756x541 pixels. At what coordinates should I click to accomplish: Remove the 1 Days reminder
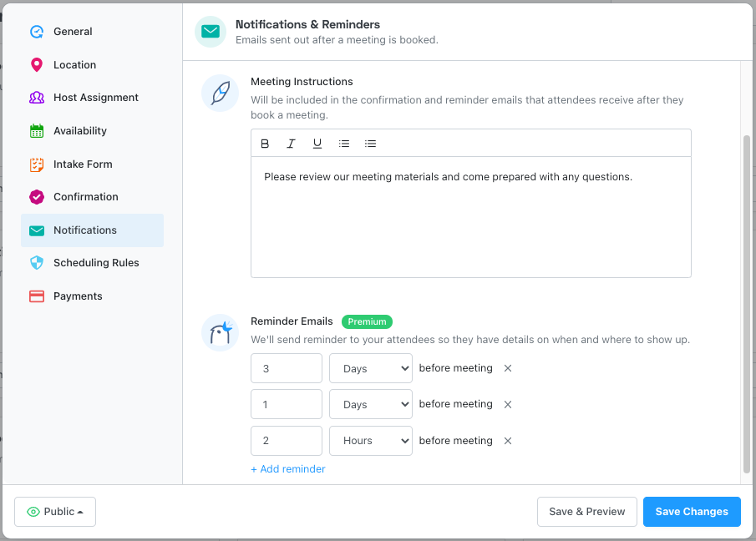[508, 405]
